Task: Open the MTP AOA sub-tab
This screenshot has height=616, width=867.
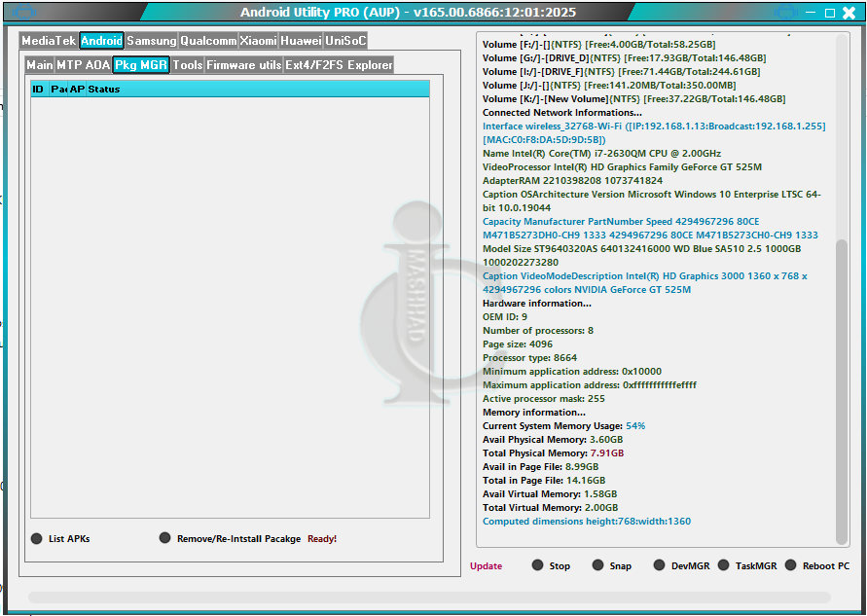Action: [x=83, y=65]
